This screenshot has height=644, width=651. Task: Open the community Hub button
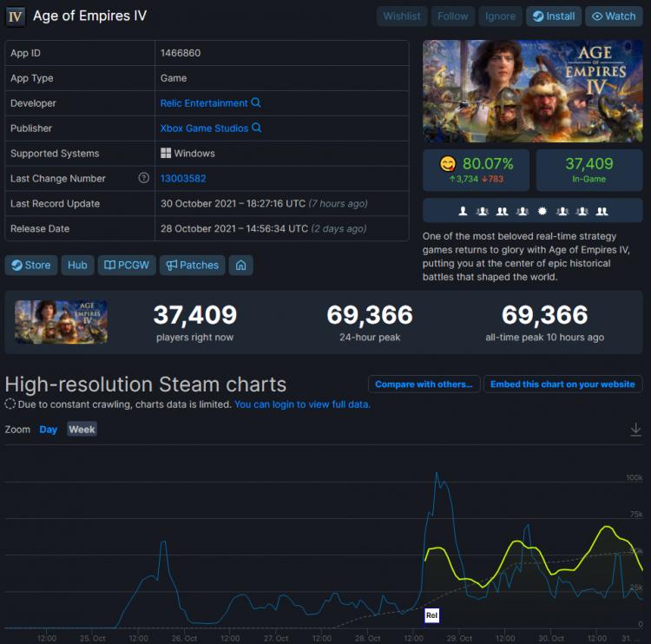(x=77, y=265)
